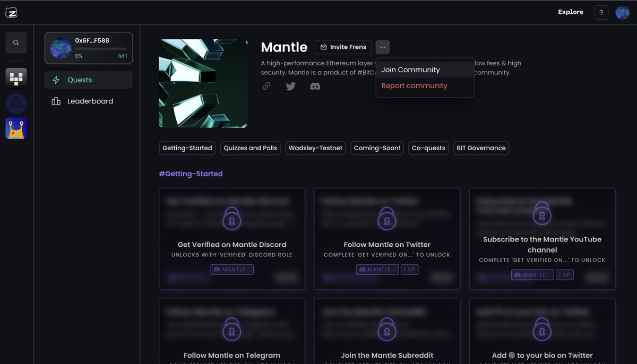Viewport: 637px width, 364px height.
Task: Select the Quizzes and Polls category tag
Action: click(x=251, y=148)
